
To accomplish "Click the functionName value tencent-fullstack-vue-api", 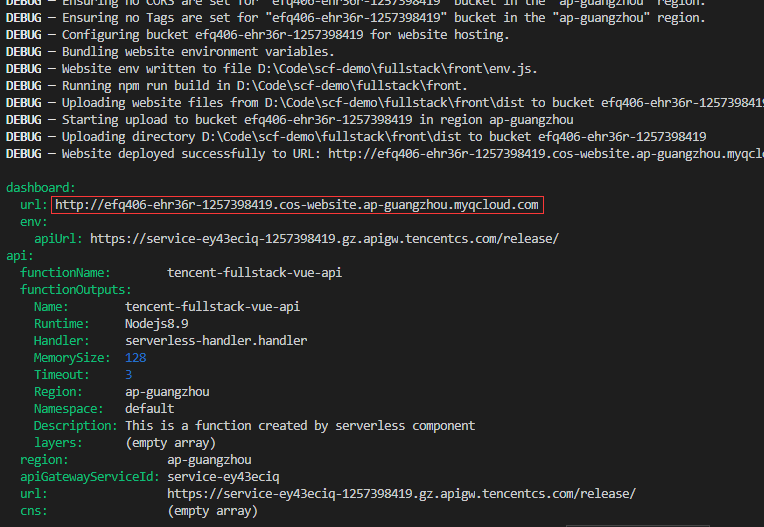I will [254, 272].
